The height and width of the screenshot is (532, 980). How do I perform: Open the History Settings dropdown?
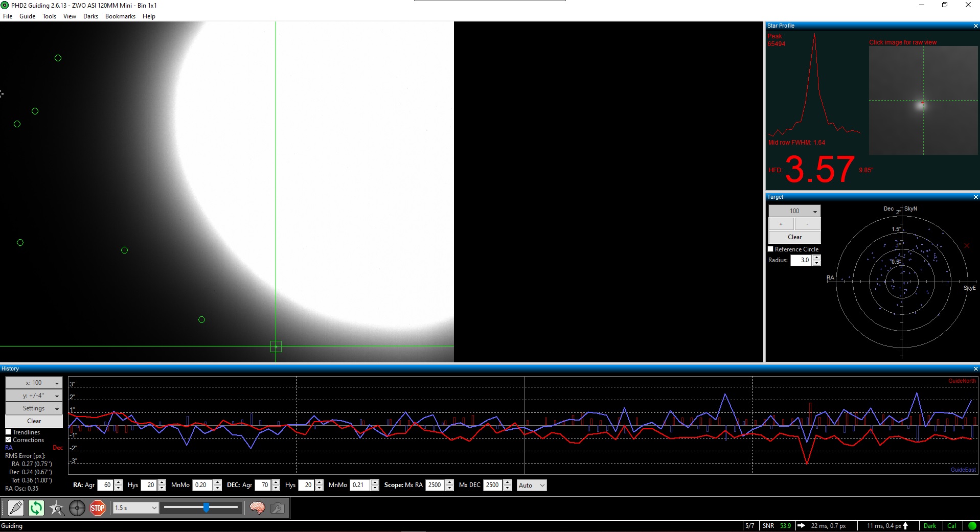click(x=34, y=408)
